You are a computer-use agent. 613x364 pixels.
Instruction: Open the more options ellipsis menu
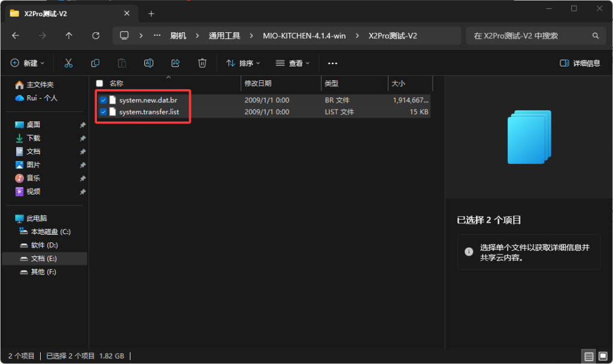(333, 63)
